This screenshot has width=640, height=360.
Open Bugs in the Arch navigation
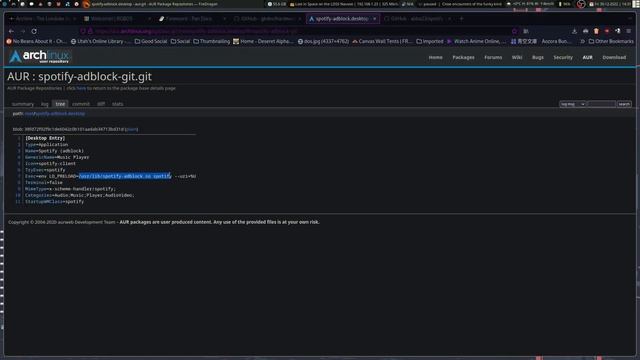(538, 58)
